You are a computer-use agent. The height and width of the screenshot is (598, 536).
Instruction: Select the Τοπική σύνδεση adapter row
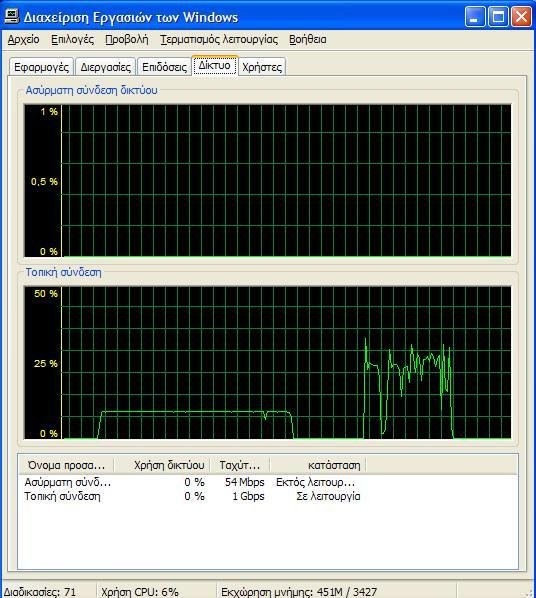pos(192,496)
